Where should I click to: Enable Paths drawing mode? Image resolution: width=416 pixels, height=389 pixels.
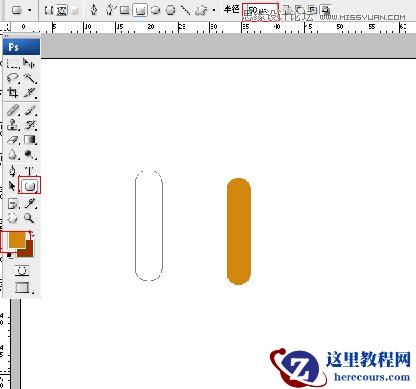[62, 10]
